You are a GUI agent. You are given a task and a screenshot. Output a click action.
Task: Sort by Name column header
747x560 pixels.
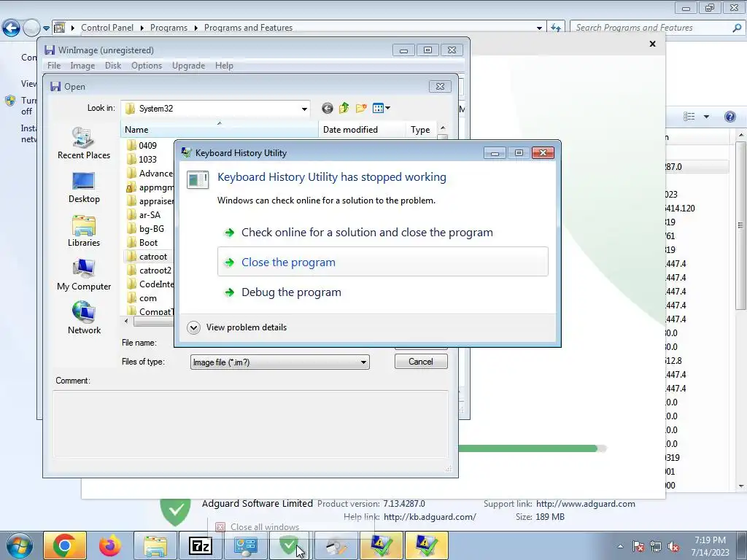point(219,130)
